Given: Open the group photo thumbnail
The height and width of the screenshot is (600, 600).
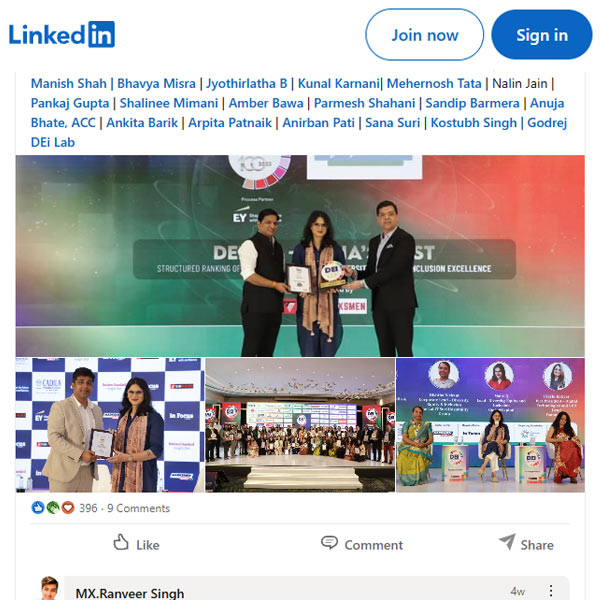Looking at the screenshot, I should tap(300, 425).
